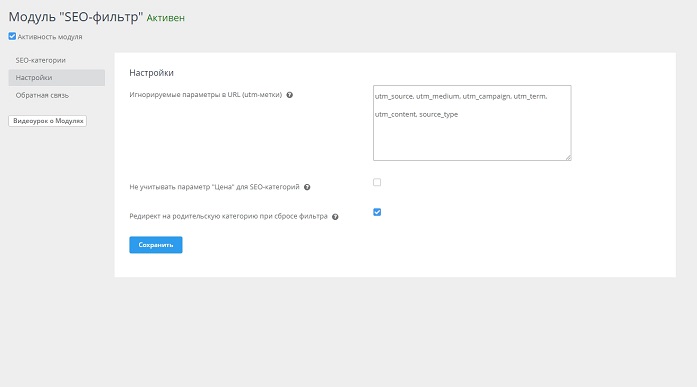This screenshot has height=387, width=697.
Task: Enable ignoring "Цена" parameter checkbox
Action: (x=377, y=182)
